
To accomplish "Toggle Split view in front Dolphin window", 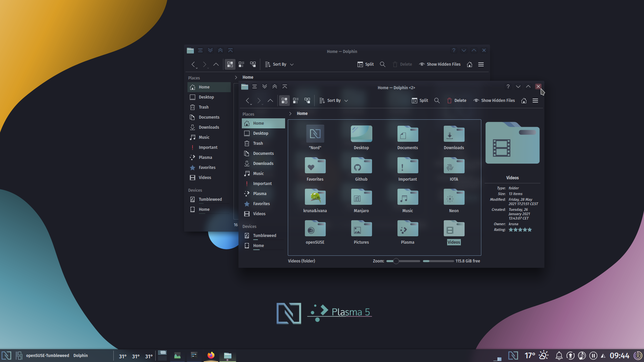I will (x=420, y=101).
